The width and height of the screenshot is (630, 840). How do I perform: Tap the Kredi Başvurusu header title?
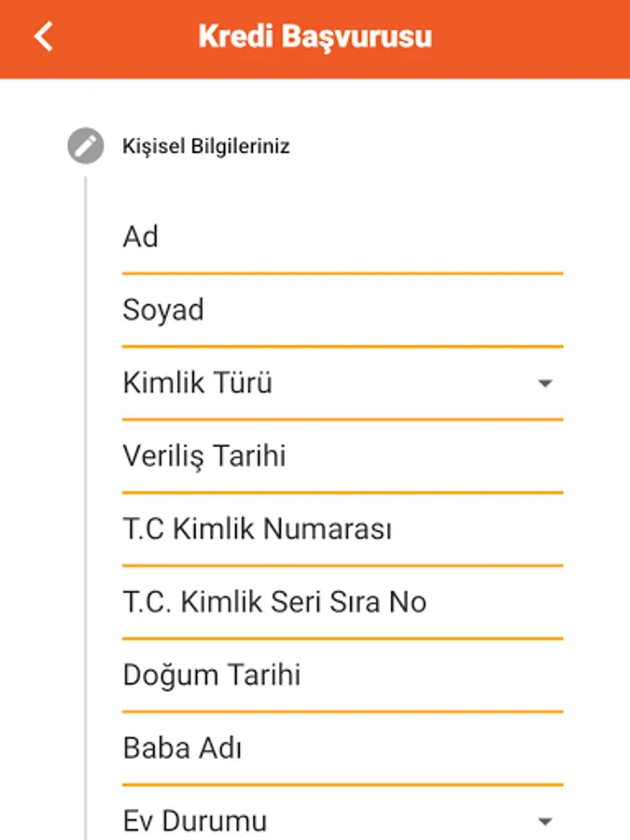[315, 37]
